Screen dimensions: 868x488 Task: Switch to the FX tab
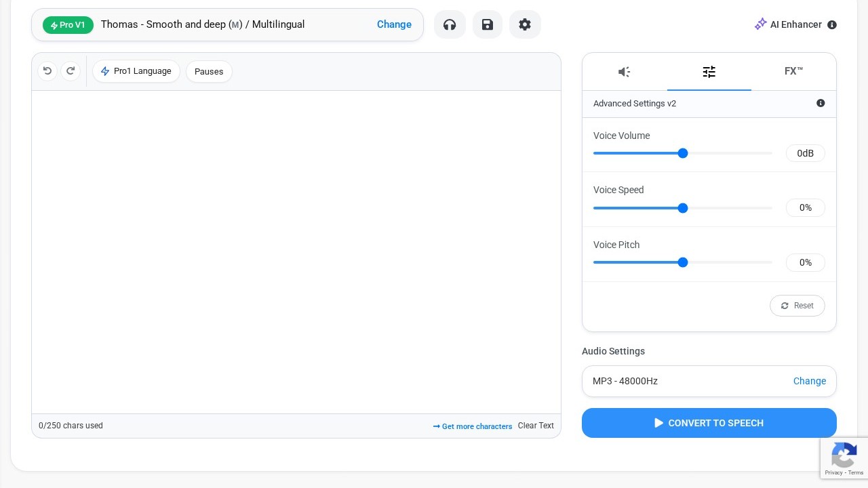point(793,72)
